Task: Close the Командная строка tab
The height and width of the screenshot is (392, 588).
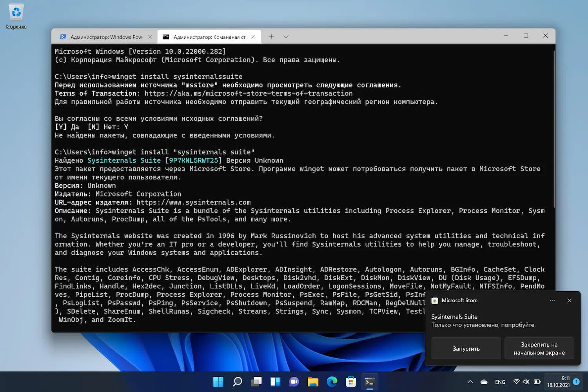Action: 253,37
